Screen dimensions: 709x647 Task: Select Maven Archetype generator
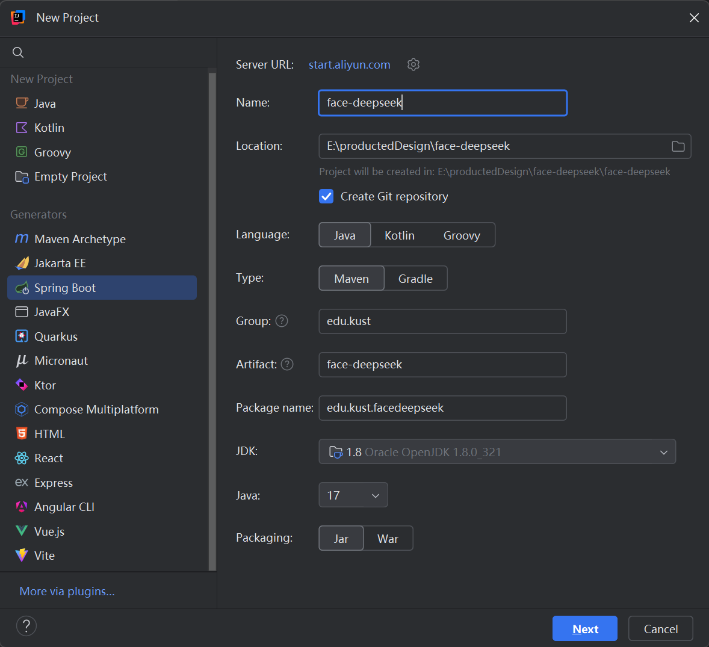point(79,240)
